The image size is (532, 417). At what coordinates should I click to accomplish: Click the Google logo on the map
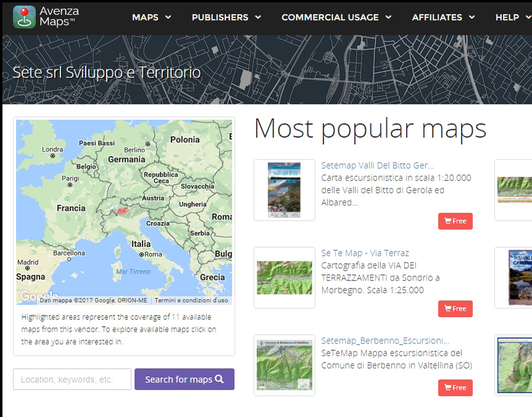38,296
